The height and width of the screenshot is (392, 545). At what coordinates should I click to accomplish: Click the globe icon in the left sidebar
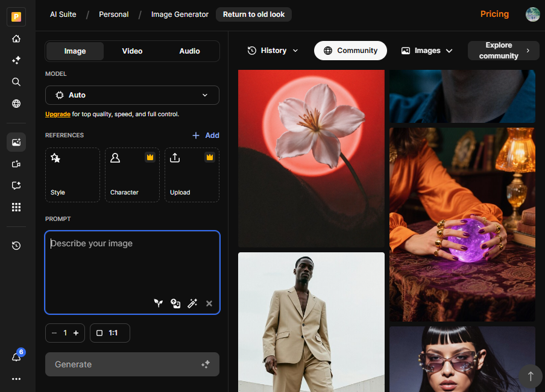tap(16, 104)
